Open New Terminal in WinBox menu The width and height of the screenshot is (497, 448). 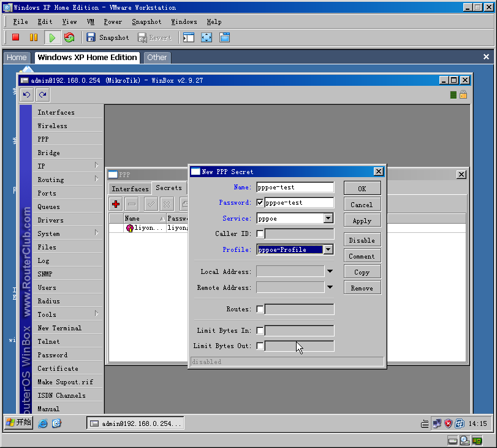[x=67, y=328]
